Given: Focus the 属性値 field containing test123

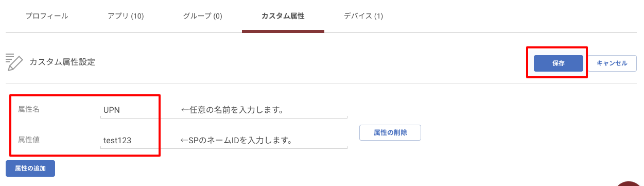Looking at the screenshot, I should [224, 140].
